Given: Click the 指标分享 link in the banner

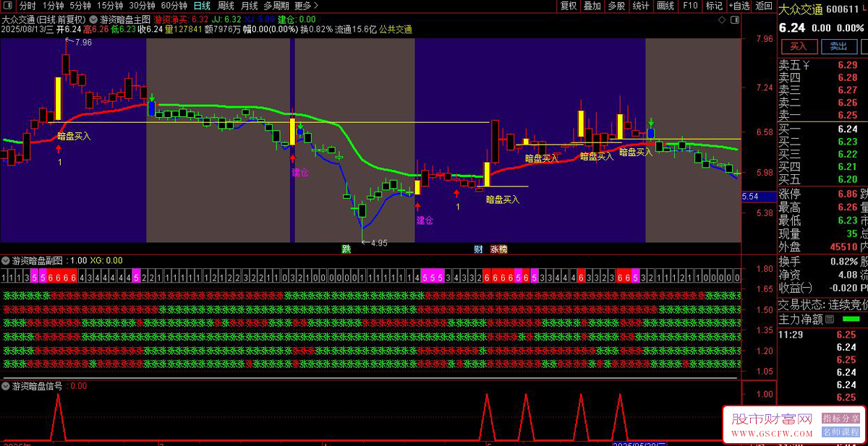Looking at the screenshot, I should (841, 418).
